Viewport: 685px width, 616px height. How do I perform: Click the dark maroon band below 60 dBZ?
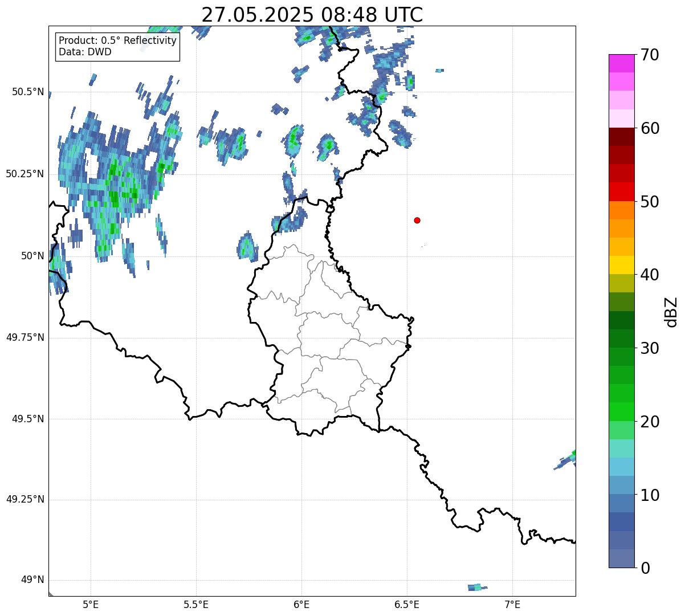click(621, 137)
